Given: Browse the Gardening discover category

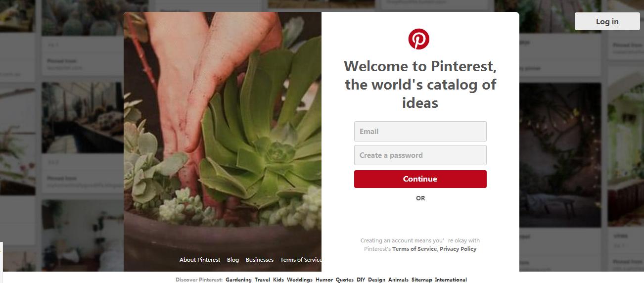Looking at the screenshot, I should 238,280.
